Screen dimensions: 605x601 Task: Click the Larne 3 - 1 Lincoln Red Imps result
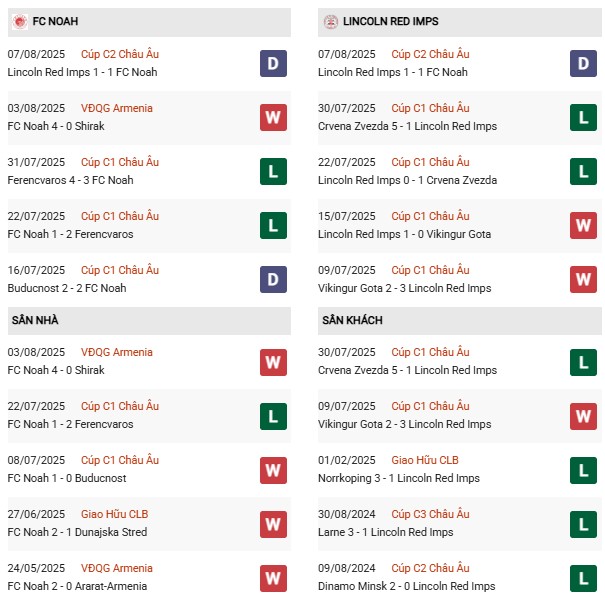tap(385, 532)
